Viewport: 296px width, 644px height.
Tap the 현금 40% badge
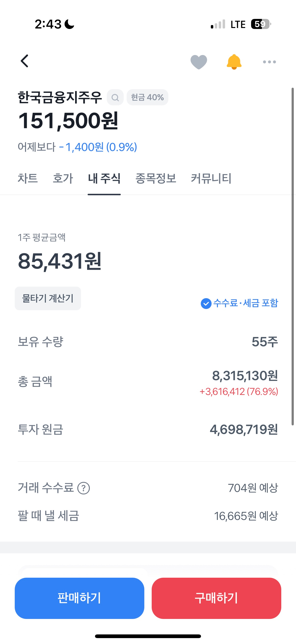pyautogui.click(x=147, y=97)
